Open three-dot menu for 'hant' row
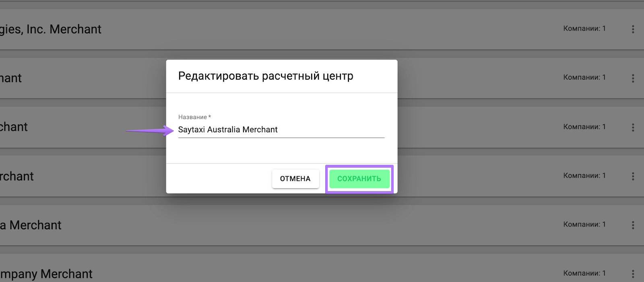The image size is (644, 282). [633, 78]
